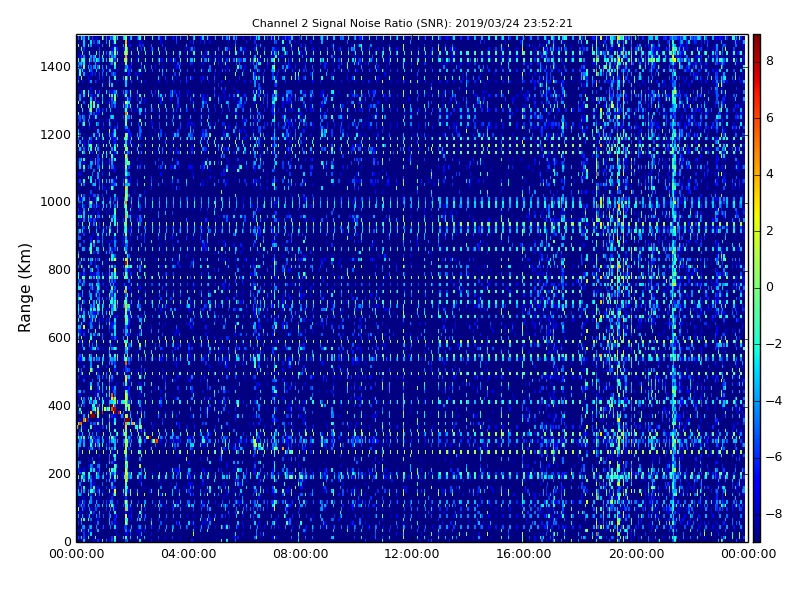This screenshot has height=600, width=800.
Task: Click the 1200 range tick label
Action: tap(56, 135)
